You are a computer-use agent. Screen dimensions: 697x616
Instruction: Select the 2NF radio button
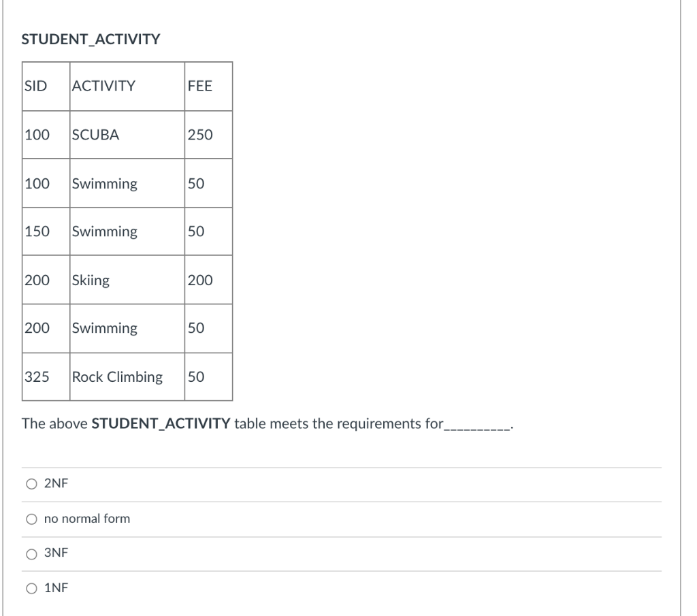[31, 484]
